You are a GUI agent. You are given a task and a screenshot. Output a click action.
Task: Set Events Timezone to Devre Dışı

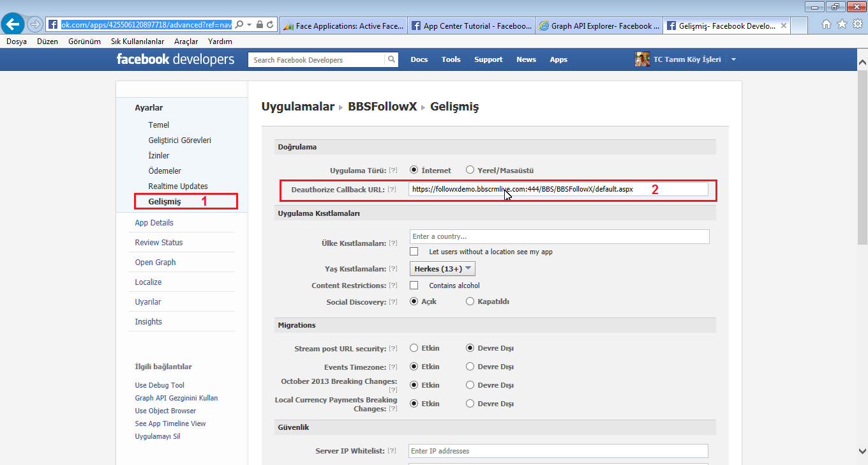(x=470, y=367)
